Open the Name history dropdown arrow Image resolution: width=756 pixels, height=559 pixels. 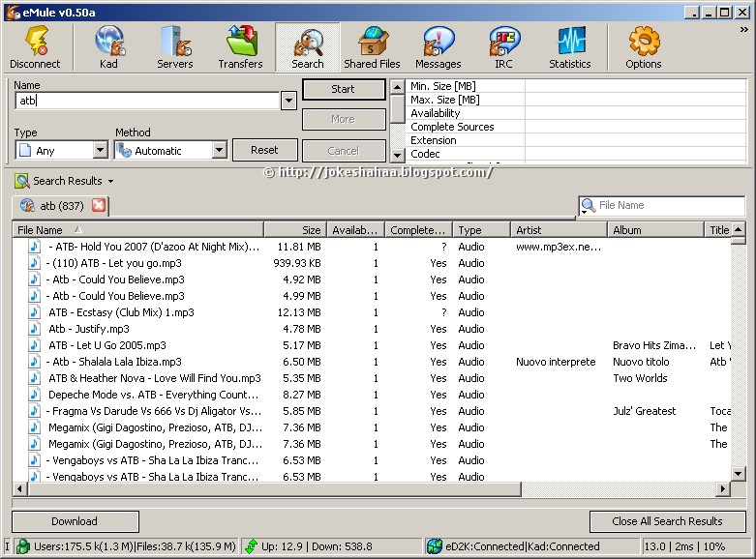288,101
